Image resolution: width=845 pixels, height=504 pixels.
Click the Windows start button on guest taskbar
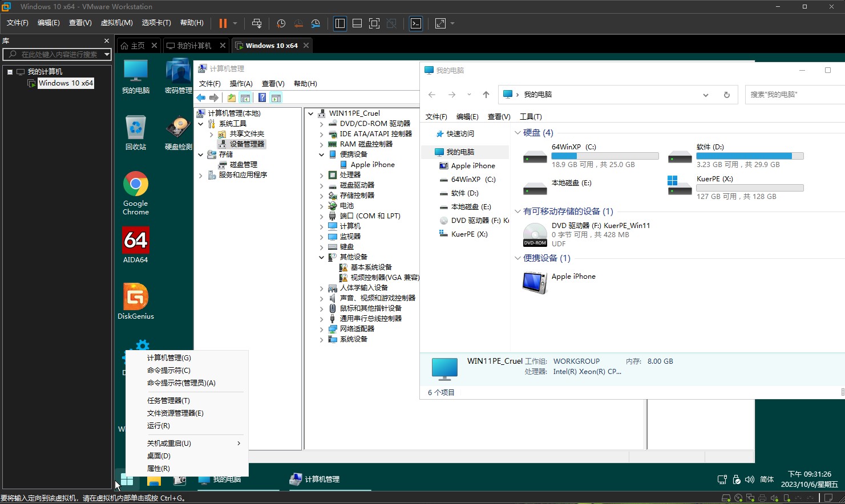point(127,480)
